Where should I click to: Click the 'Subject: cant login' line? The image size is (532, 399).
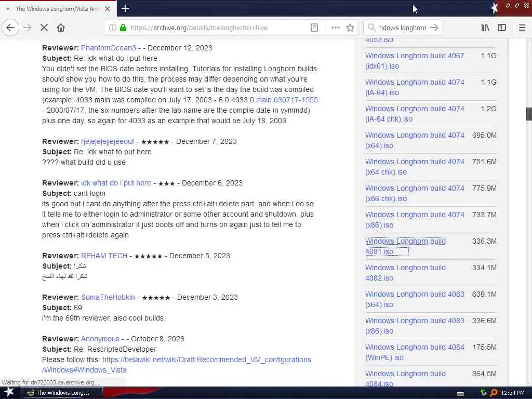click(74, 193)
